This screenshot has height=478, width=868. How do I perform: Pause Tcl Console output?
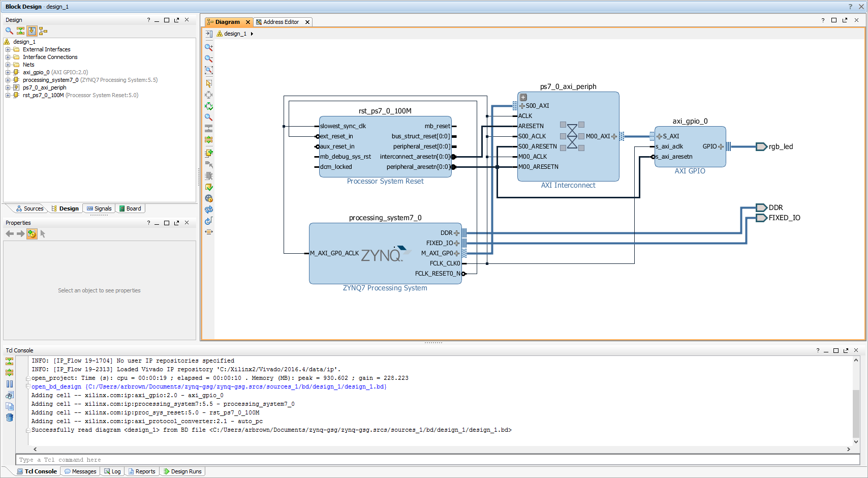point(10,384)
